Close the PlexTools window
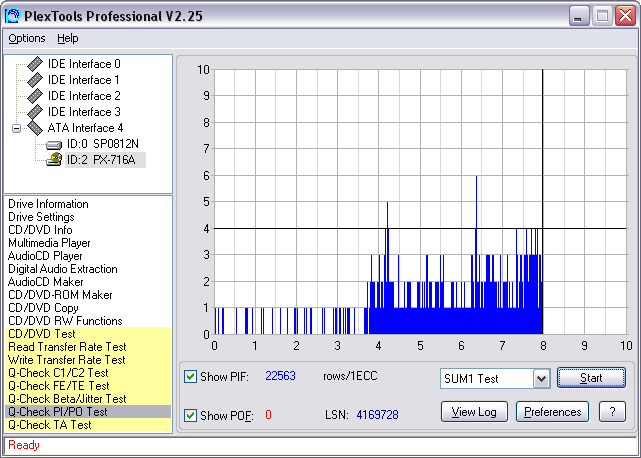Viewport: 641px width, 458px height. [x=625, y=16]
